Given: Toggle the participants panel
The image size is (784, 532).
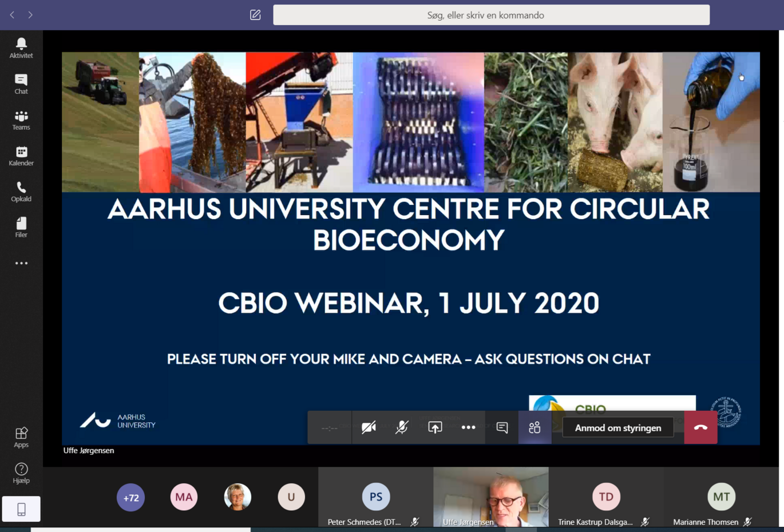Looking at the screenshot, I should click(534, 427).
